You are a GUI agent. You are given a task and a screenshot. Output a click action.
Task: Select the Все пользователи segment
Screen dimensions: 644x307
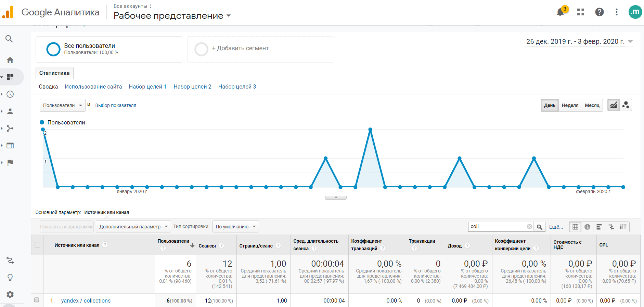(109, 49)
